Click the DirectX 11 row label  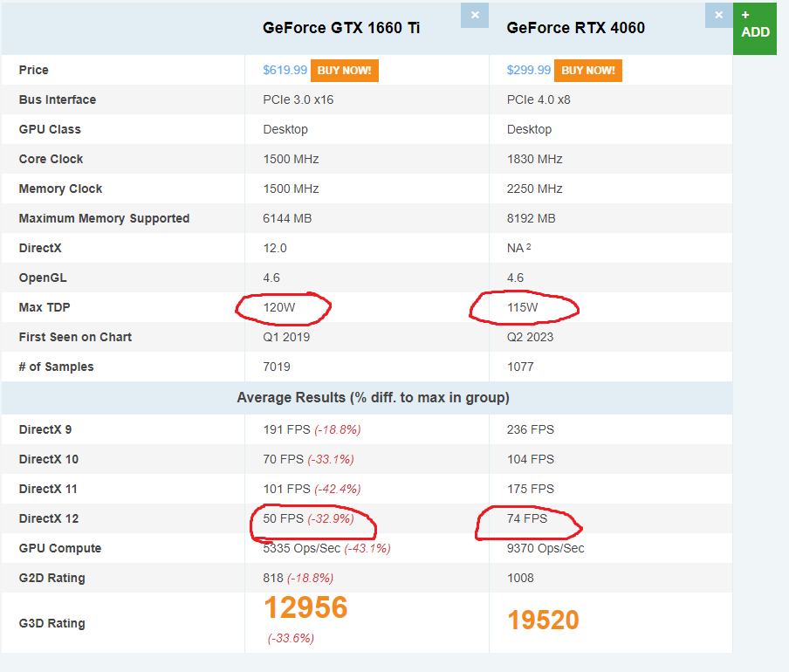(x=48, y=489)
